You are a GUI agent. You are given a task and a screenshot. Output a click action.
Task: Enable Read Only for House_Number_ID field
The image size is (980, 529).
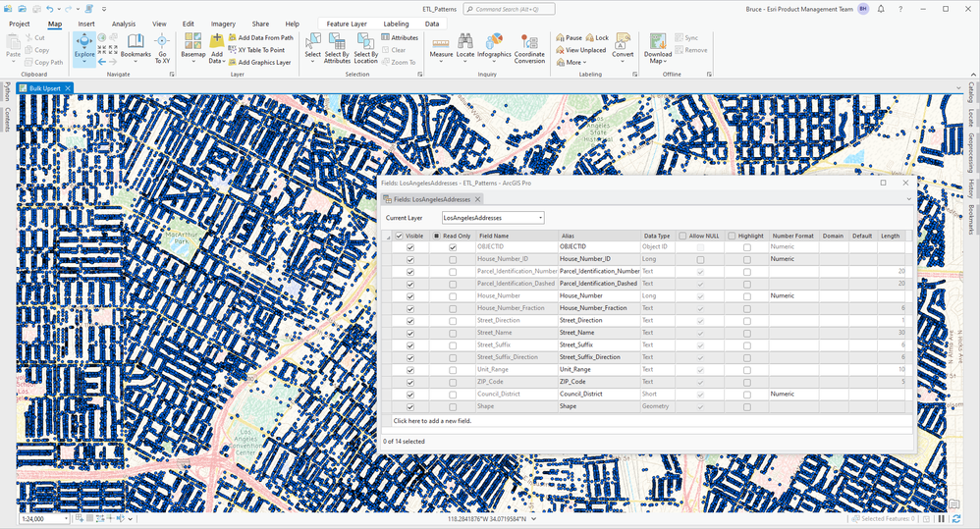(x=453, y=259)
